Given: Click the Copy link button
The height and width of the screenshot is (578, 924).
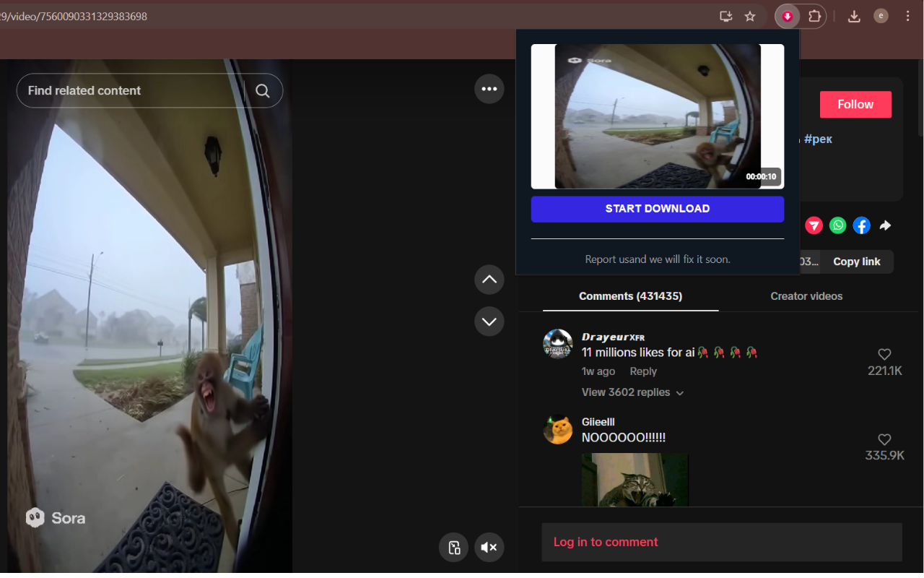Looking at the screenshot, I should 857,262.
